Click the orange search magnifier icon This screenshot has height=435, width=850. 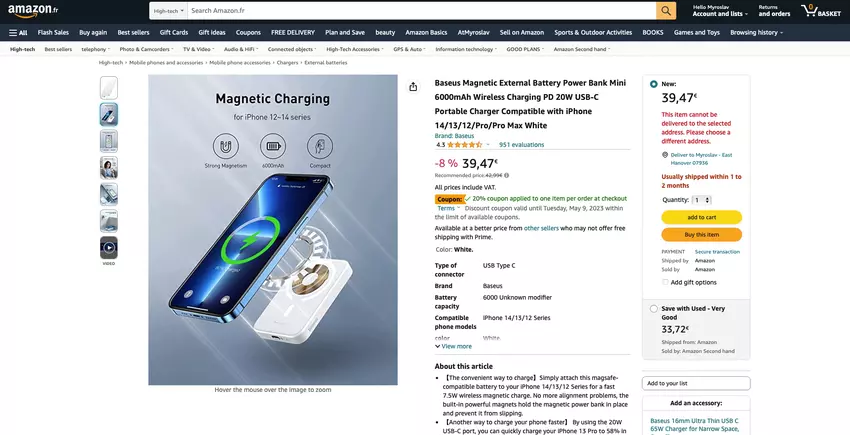[x=666, y=10]
